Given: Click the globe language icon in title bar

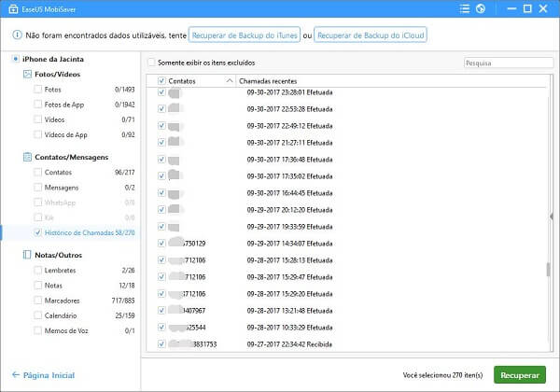Looking at the screenshot, I should [x=480, y=10].
